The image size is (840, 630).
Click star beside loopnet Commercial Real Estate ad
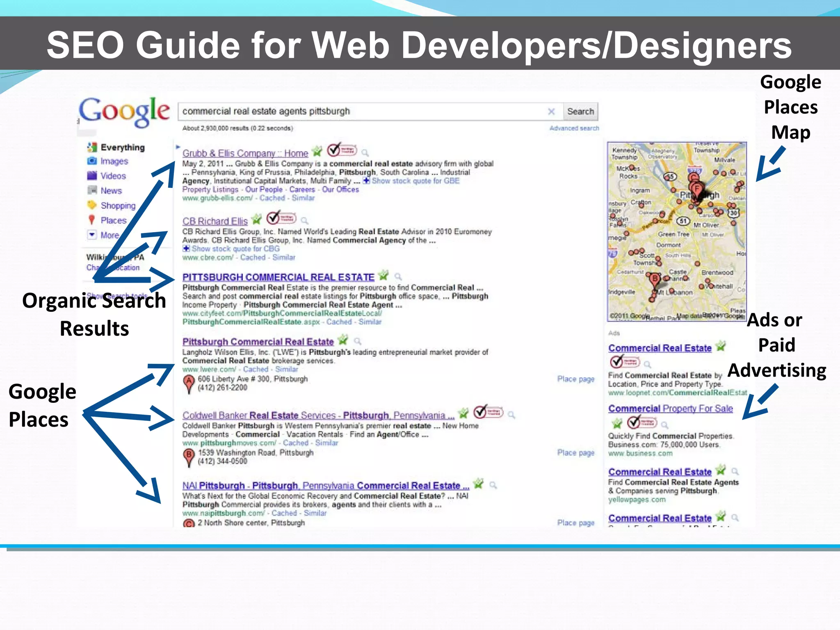721,346
